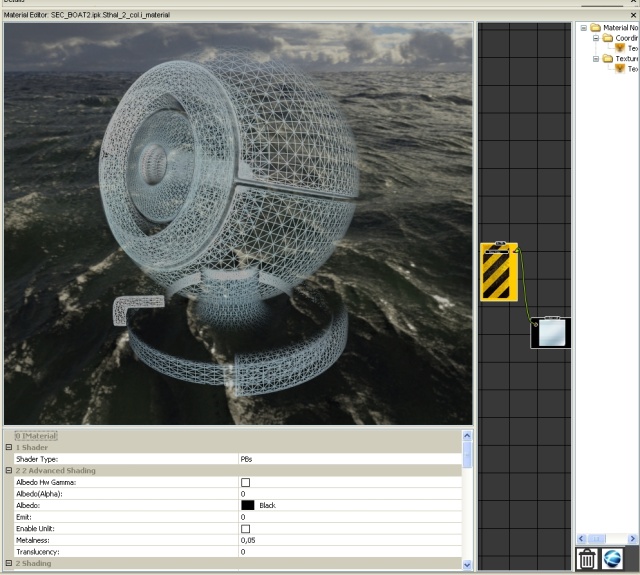Collapse the Textures tree folder

click(596, 59)
